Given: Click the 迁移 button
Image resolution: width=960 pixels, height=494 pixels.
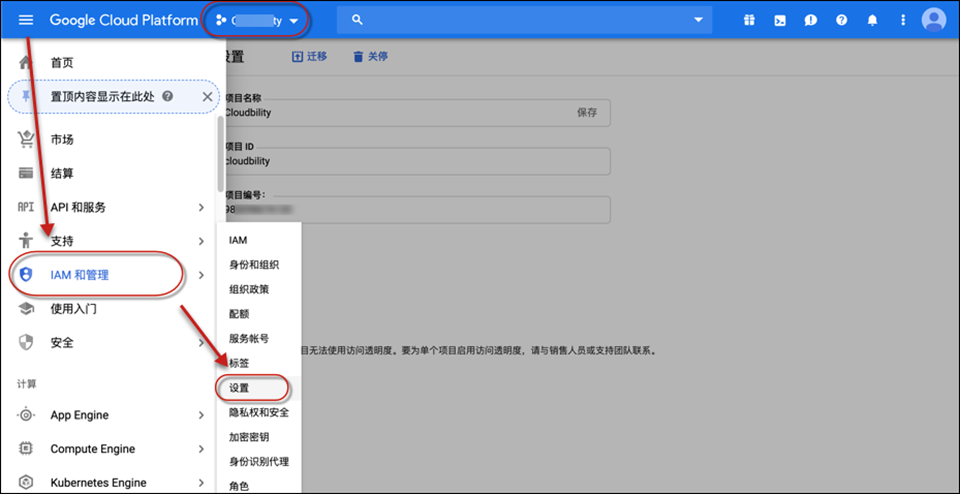Looking at the screenshot, I should pyautogui.click(x=309, y=57).
